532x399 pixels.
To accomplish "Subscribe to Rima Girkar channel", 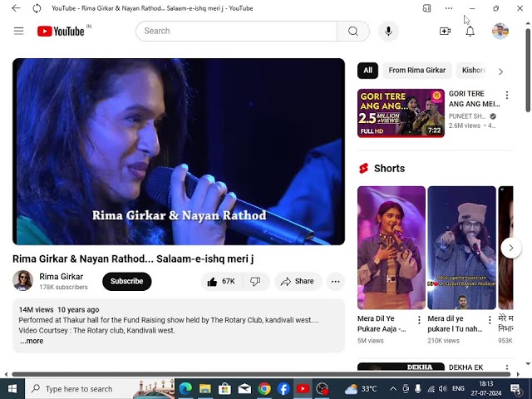I will (127, 281).
